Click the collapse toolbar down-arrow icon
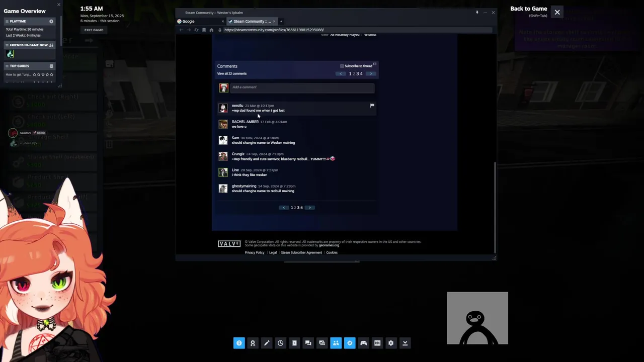 [405, 343]
